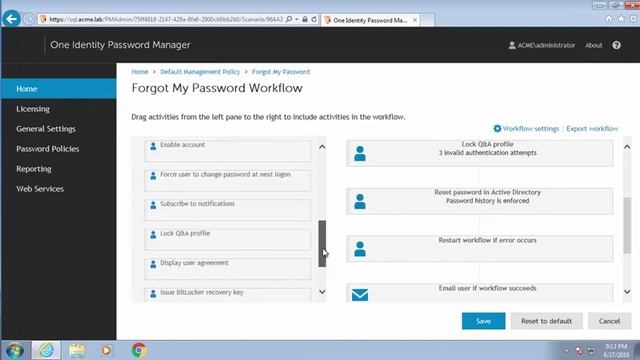
Task: Click the left pane scroll up arrow
Action: click(322, 147)
